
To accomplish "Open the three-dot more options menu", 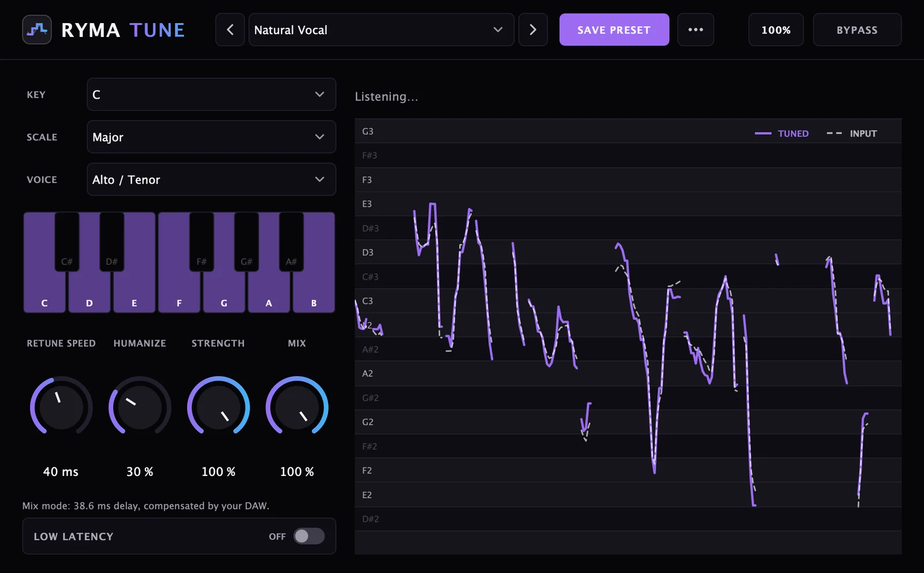I will tap(695, 29).
